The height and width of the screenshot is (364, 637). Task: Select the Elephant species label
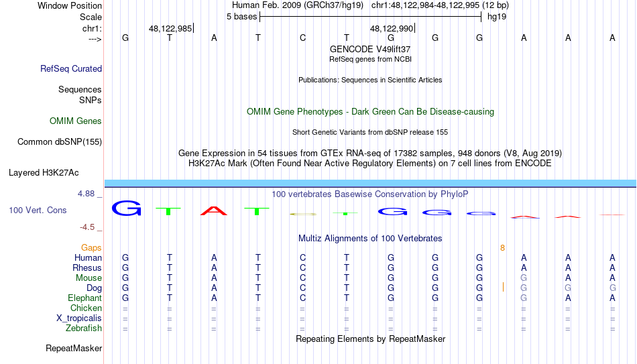[85, 298]
